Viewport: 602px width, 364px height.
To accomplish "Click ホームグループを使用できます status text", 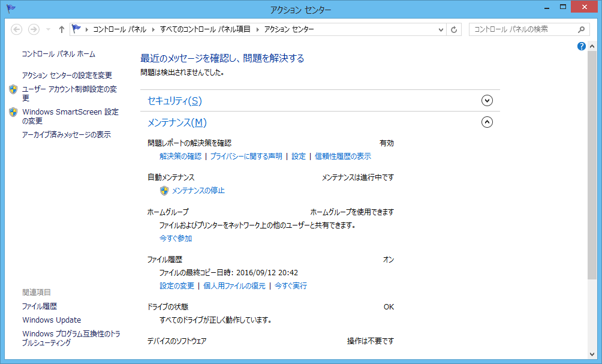I will pyautogui.click(x=352, y=212).
